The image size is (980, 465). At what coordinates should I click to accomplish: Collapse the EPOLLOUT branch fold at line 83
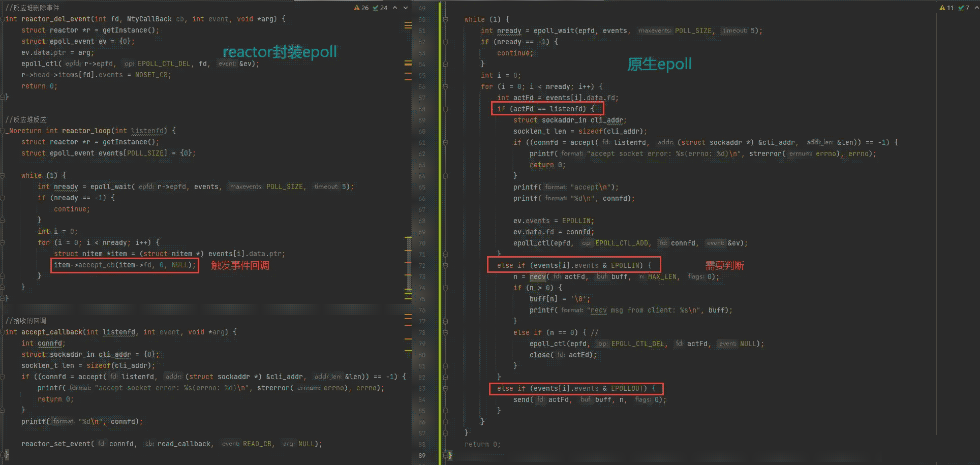click(445, 388)
